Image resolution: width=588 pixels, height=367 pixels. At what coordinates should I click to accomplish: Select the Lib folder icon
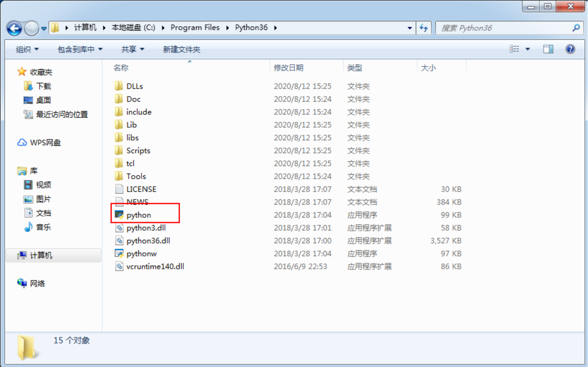click(x=119, y=125)
